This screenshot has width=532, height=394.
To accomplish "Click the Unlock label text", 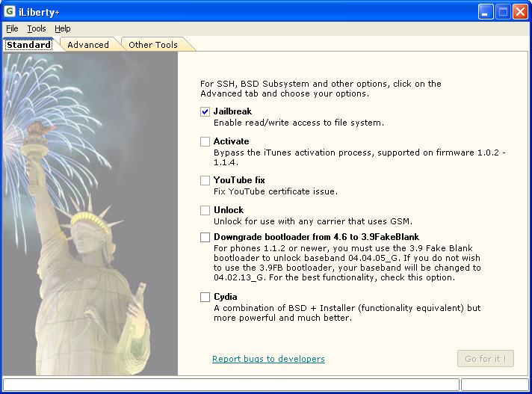I will (229, 210).
